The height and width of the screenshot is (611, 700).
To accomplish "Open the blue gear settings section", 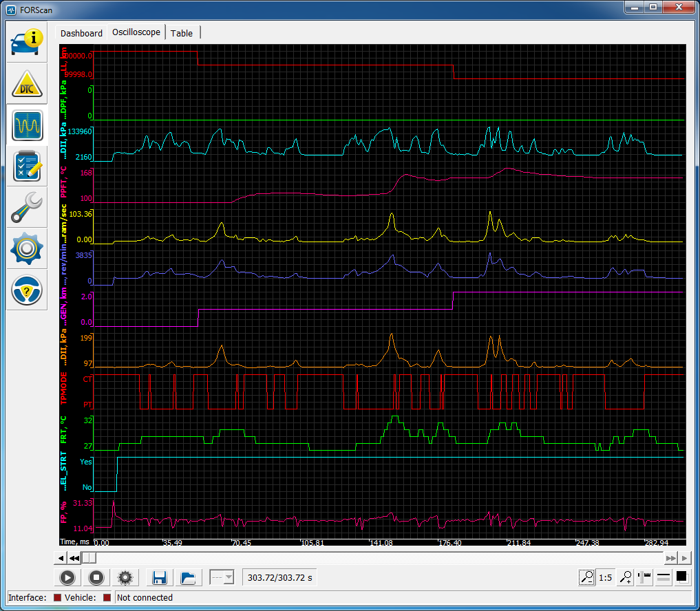I will tap(28, 249).
